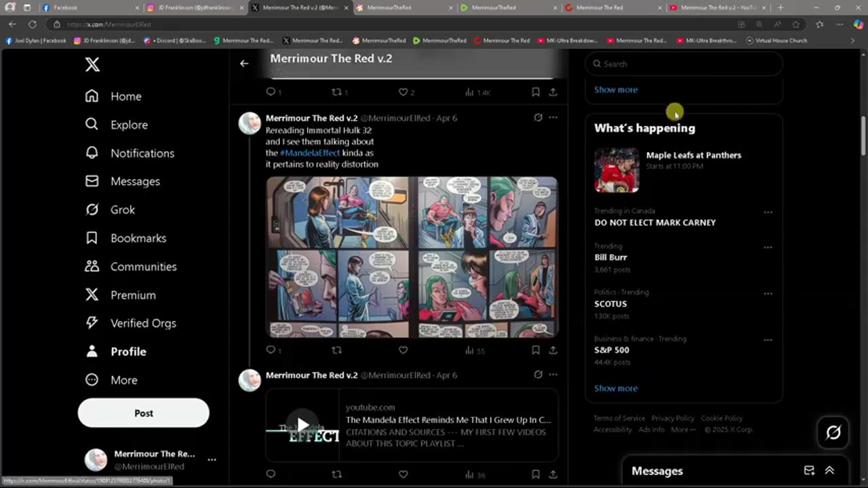Expand the Messages drawer

(829, 470)
